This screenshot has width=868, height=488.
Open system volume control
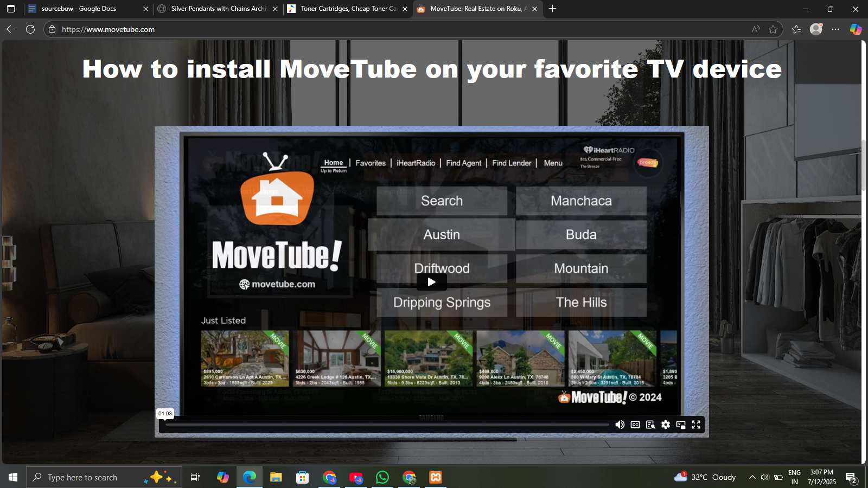click(x=765, y=477)
